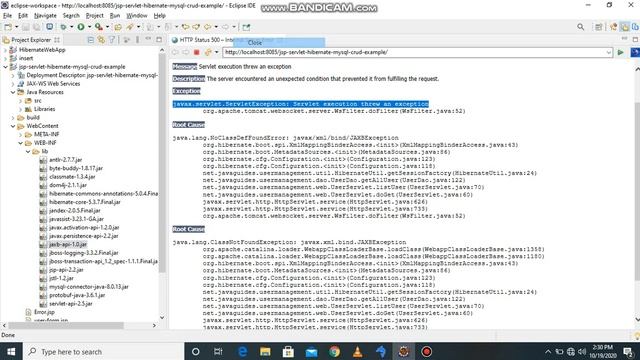This screenshot has width=640, height=360.
Task: Open the Help menu
Action: coord(160,16)
